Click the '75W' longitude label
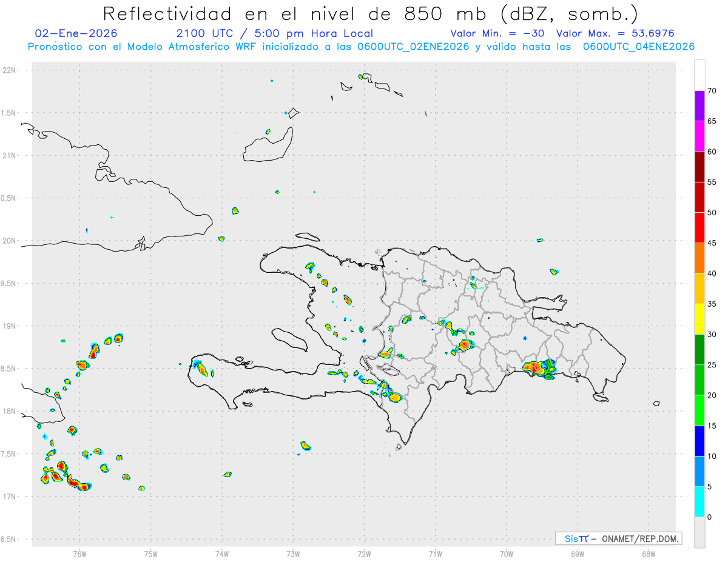This screenshot has width=728, height=562. point(150,554)
